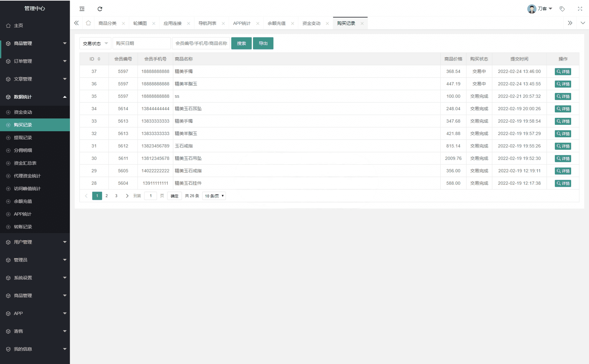Switch to the 余额充值 tab
Image resolution: width=589 pixels, height=364 pixels.
pyautogui.click(x=277, y=23)
